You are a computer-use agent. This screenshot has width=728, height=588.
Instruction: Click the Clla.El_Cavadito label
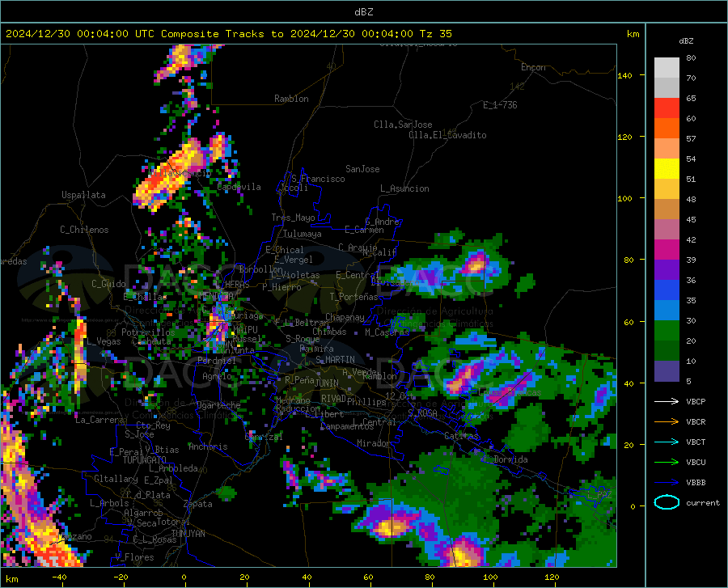pyautogui.click(x=447, y=135)
